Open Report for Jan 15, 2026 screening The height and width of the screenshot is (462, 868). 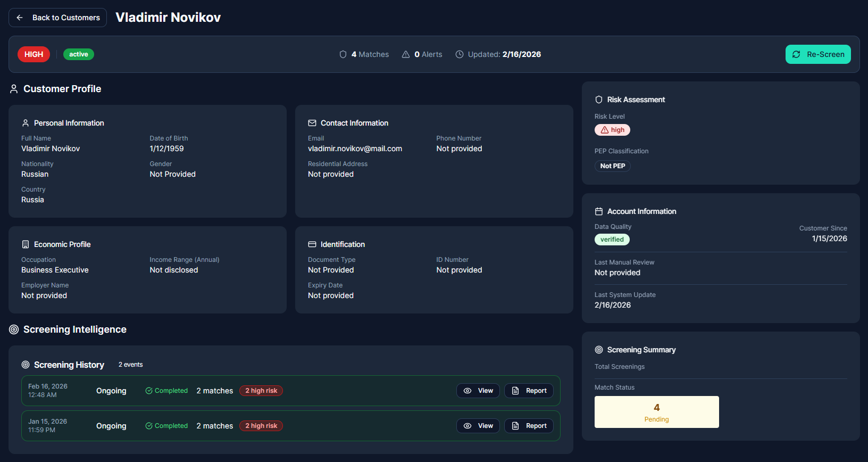coord(529,426)
